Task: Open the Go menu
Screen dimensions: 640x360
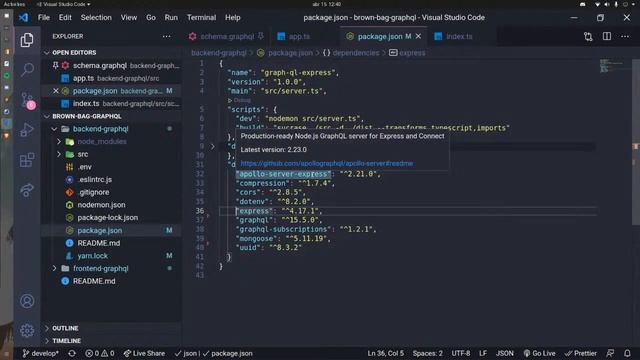Action: (x=151, y=18)
